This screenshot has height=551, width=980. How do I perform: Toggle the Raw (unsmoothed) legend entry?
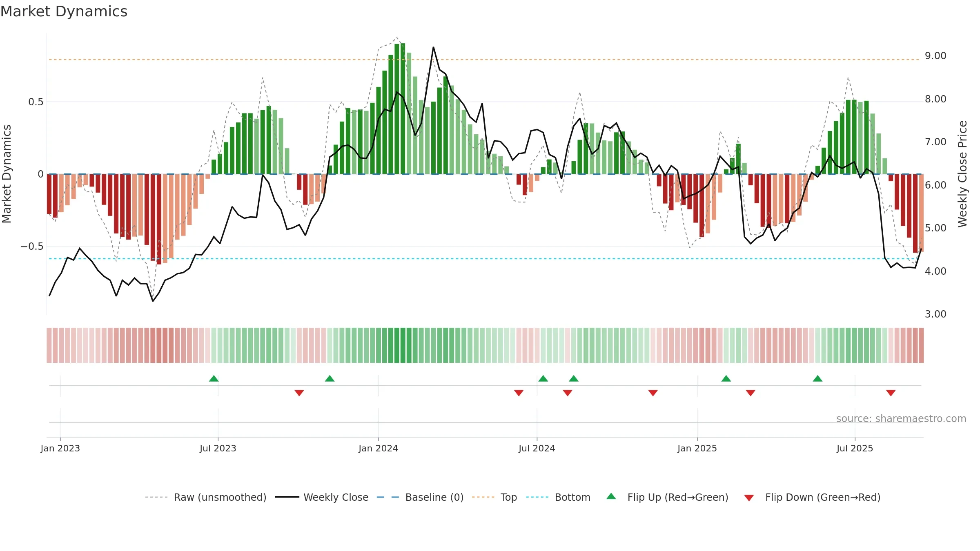click(206, 497)
